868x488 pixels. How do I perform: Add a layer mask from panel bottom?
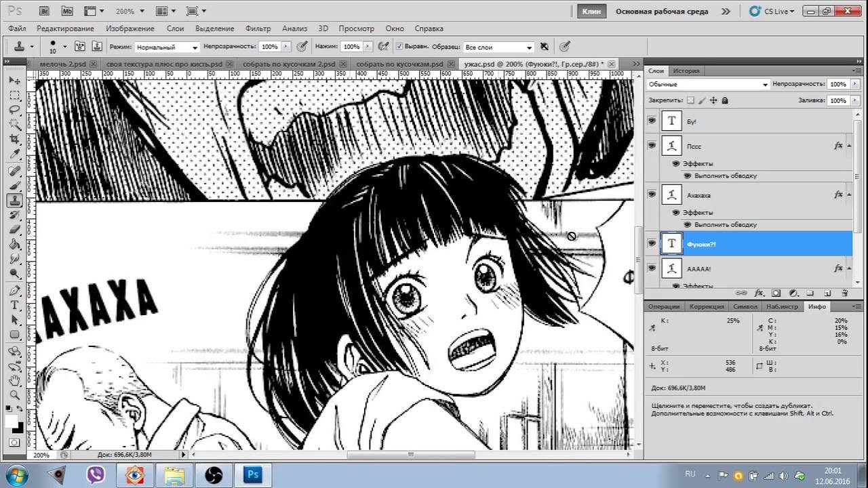pyautogui.click(x=776, y=293)
